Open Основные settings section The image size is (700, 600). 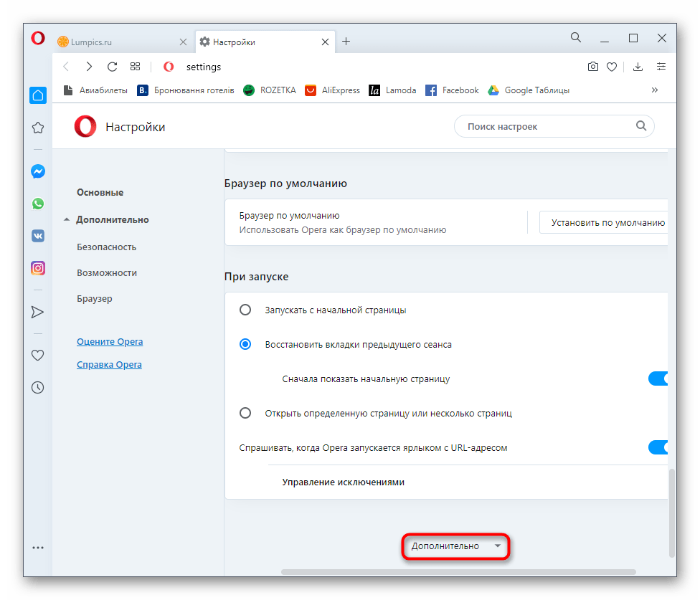tap(100, 192)
